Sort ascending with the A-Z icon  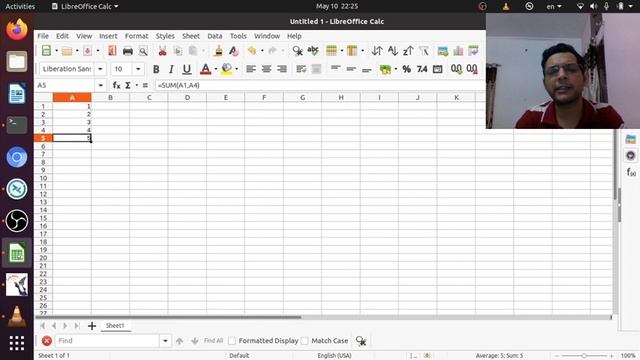click(x=392, y=51)
